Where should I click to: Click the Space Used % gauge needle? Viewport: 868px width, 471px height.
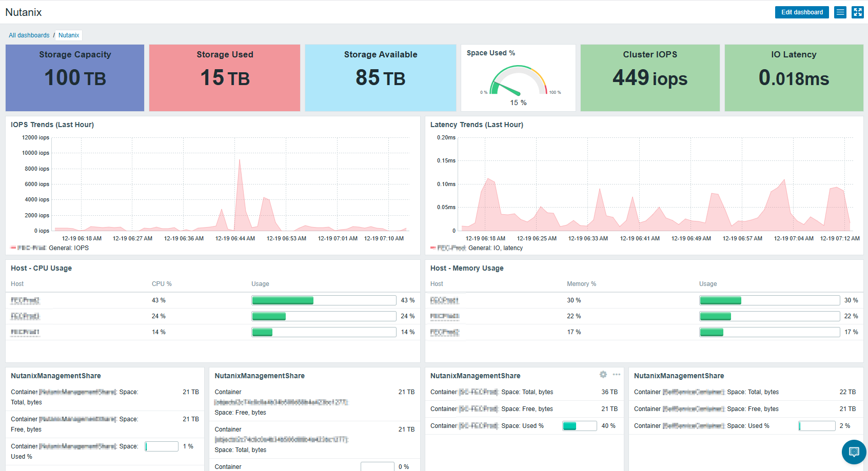click(x=508, y=89)
